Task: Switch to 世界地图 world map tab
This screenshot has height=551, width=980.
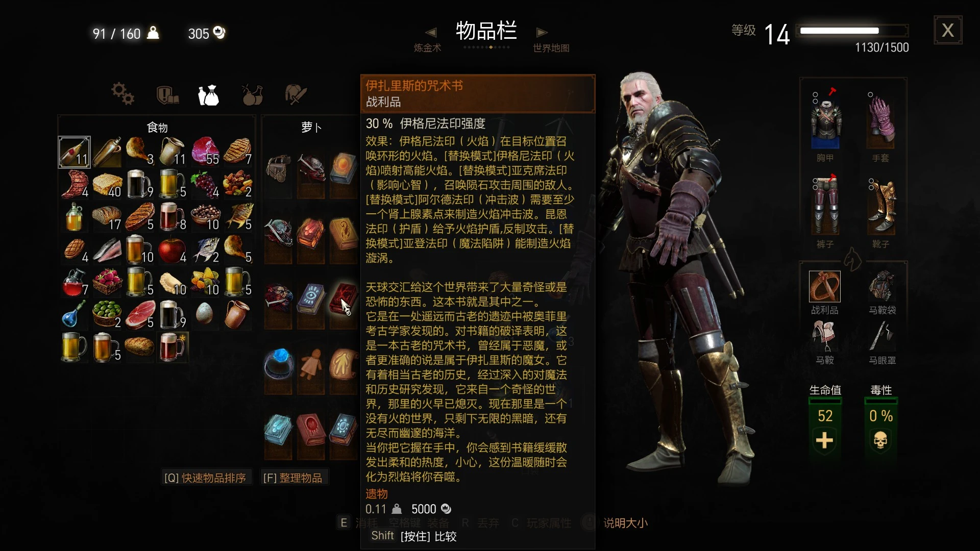Action: 551,48
